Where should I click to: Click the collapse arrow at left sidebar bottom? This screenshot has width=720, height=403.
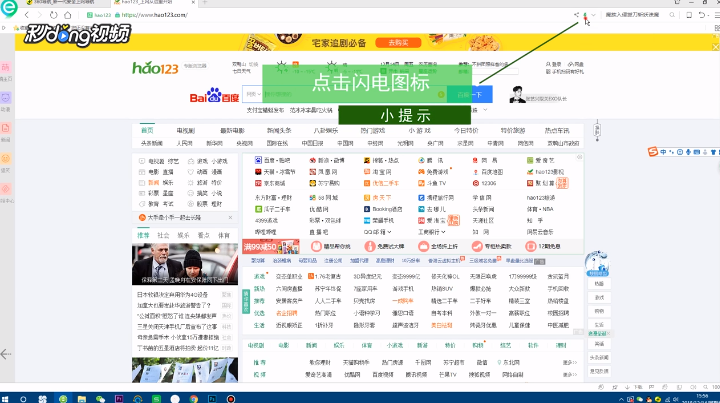click(6, 354)
